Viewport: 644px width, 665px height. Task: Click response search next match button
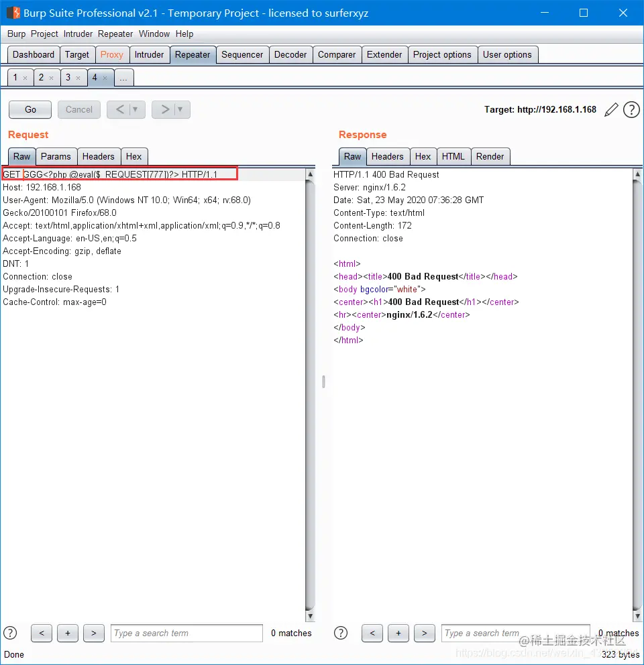tap(425, 633)
